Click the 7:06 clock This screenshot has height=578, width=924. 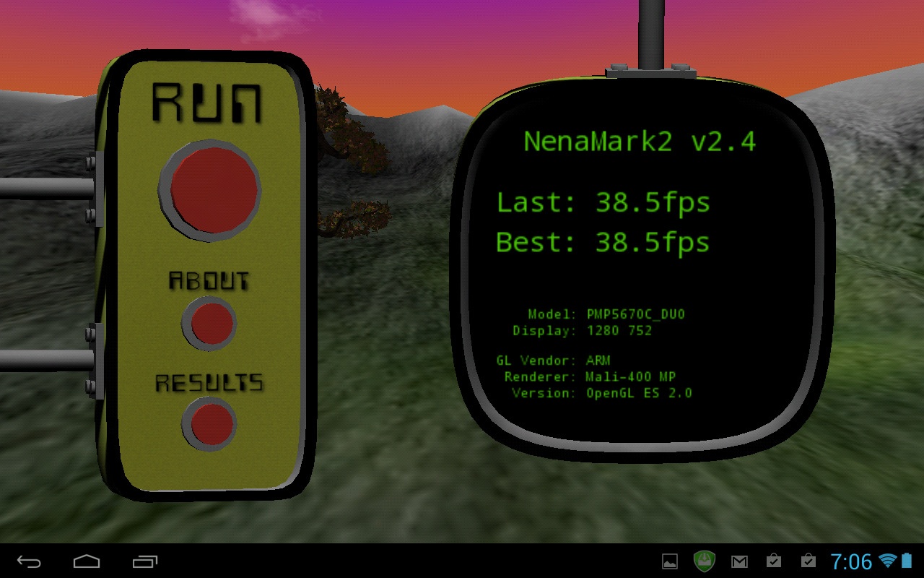click(851, 561)
